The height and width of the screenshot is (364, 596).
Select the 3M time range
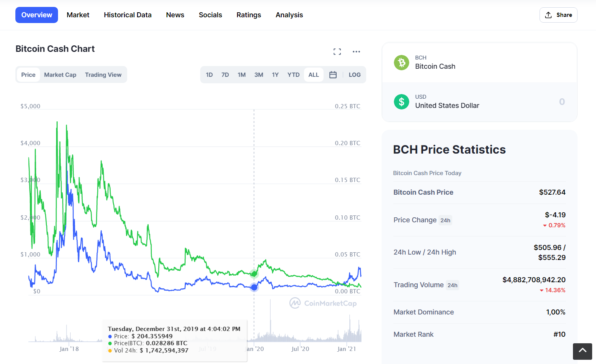(259, 75)
